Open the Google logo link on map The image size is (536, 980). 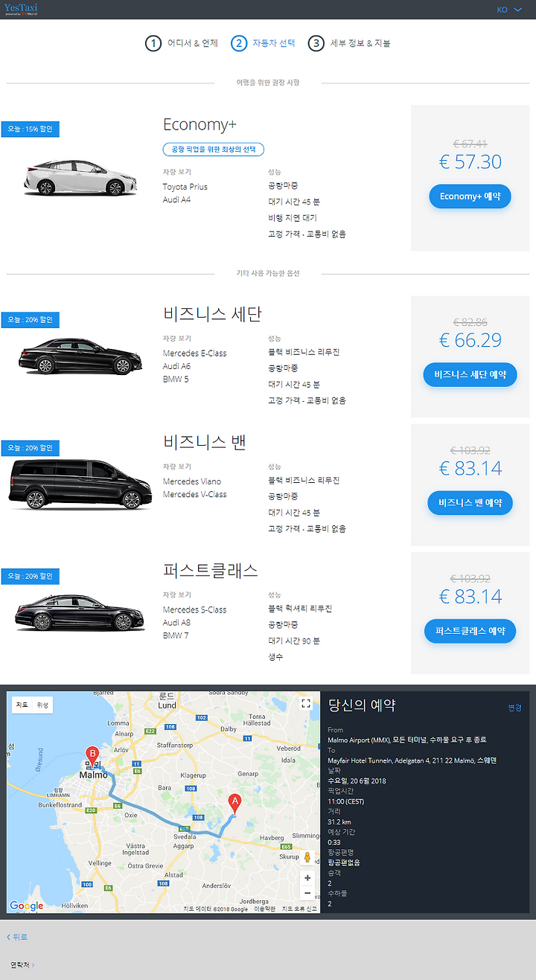[x=26, y=906]
